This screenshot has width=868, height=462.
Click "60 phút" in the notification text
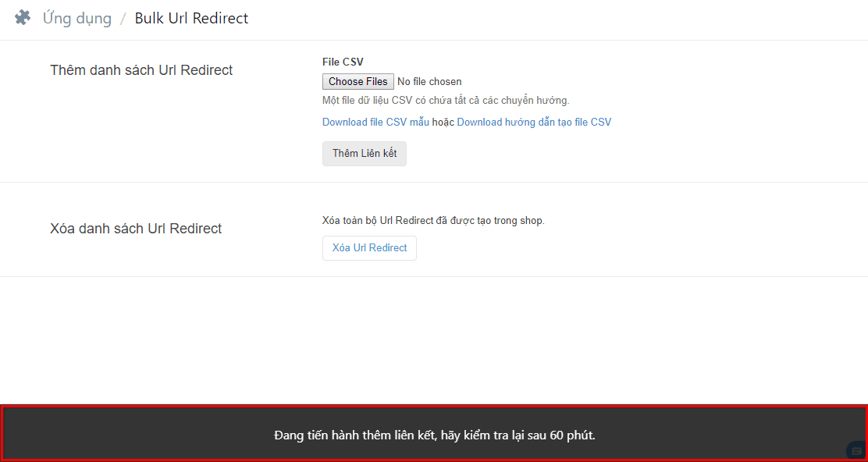click(572, 435)
